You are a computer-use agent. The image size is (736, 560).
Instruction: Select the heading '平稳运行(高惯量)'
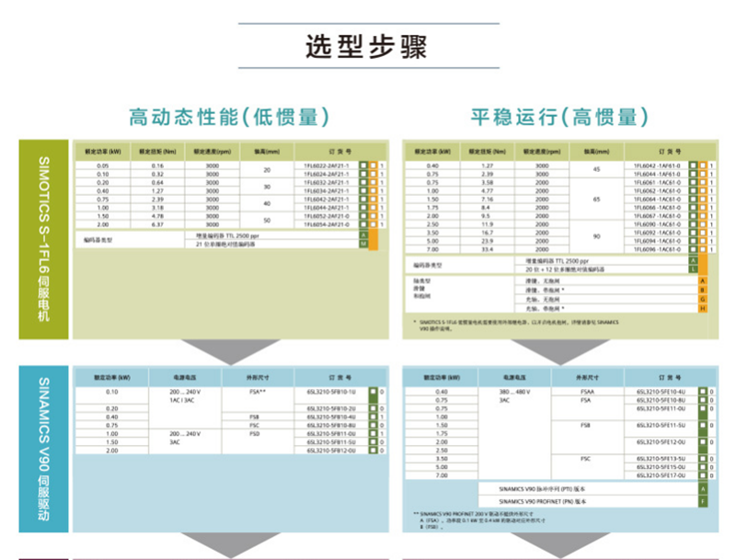tap(560, 117)
